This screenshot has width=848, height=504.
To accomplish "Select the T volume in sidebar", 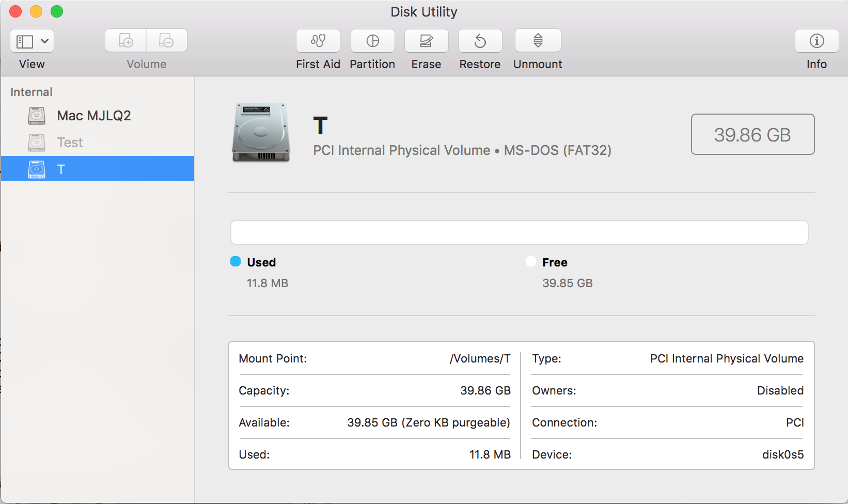I will [98, 169].
